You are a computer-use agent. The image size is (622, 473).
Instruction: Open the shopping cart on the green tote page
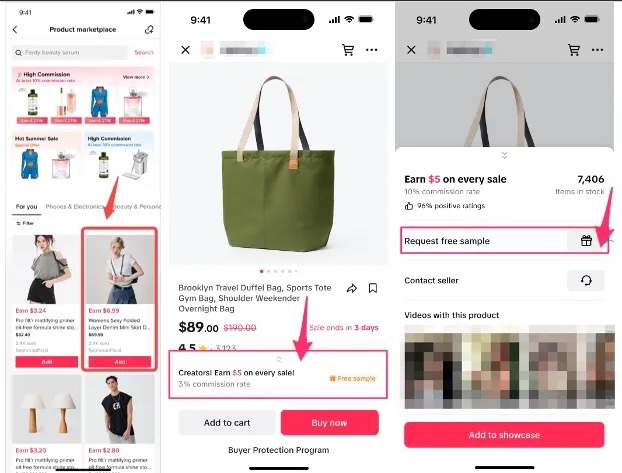(x=348, y=50)
